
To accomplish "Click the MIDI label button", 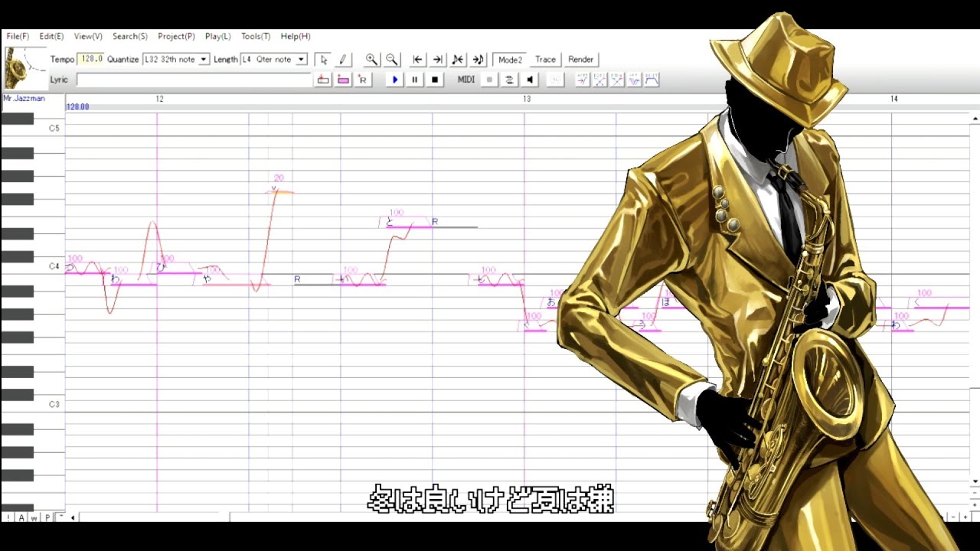I will click(x=466, y=80).
